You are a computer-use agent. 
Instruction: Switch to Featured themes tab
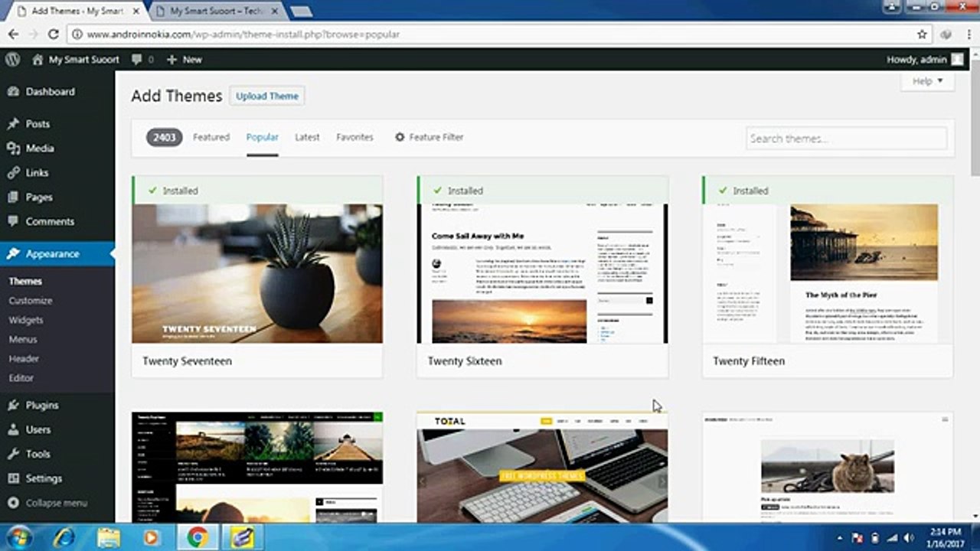pyautogui.click(x=211, y=138)
